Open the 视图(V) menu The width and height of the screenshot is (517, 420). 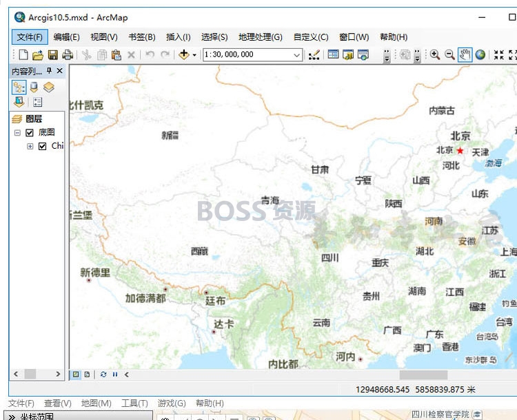pyautogui.click(x=104, y=37)
